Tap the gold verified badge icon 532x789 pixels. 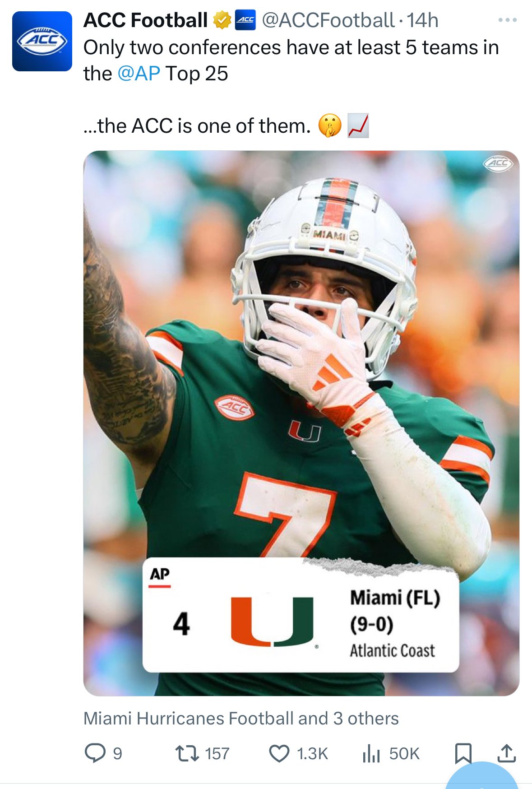[222, 20]
